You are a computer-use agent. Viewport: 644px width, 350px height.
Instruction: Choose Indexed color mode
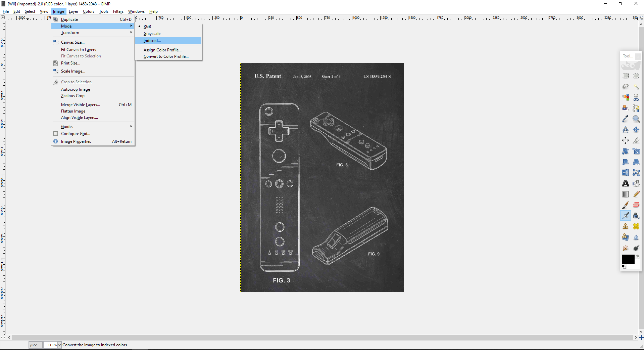[x=152, y=40]
